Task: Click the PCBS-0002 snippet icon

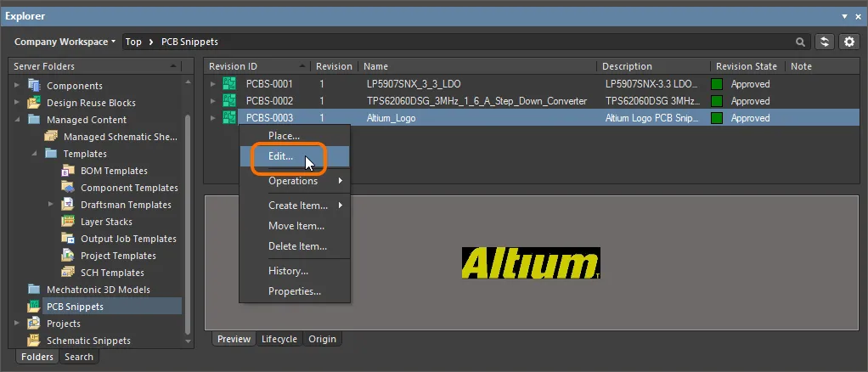Action: click(229, 101)
